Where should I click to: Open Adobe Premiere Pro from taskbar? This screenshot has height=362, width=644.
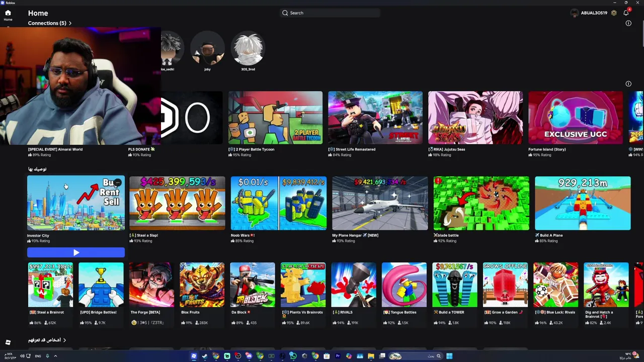[x=338, y=356]
